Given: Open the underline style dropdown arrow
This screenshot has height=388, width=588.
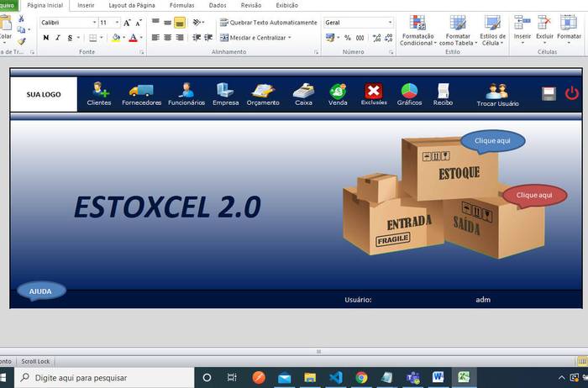Looking at the screenshot, I should 78,38.
